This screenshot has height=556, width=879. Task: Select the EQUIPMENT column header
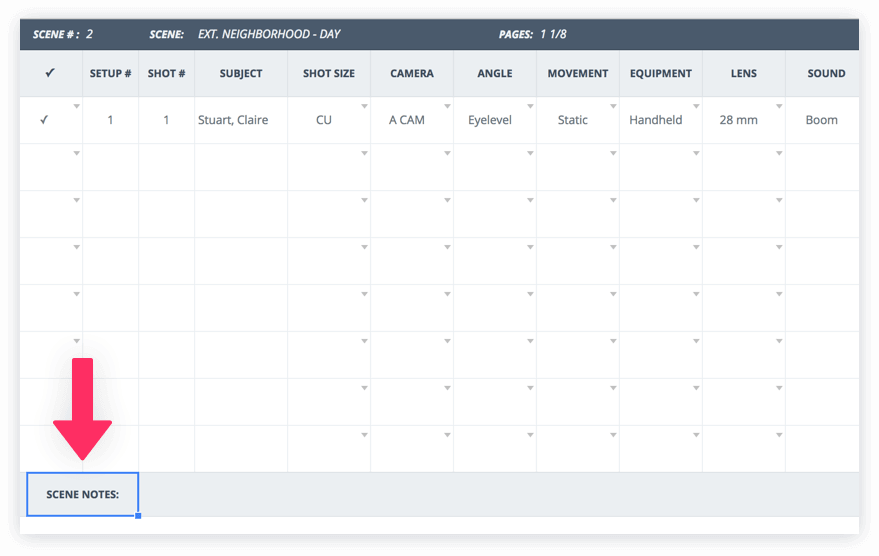click(x=661, y=73)
